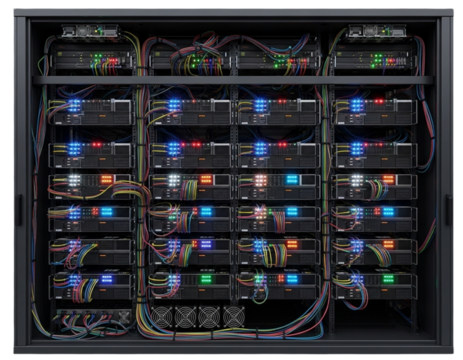Screen dimensions: 463x360
Task: Click the orange display on first column's fourth-row server
Action: coord(107,180)
